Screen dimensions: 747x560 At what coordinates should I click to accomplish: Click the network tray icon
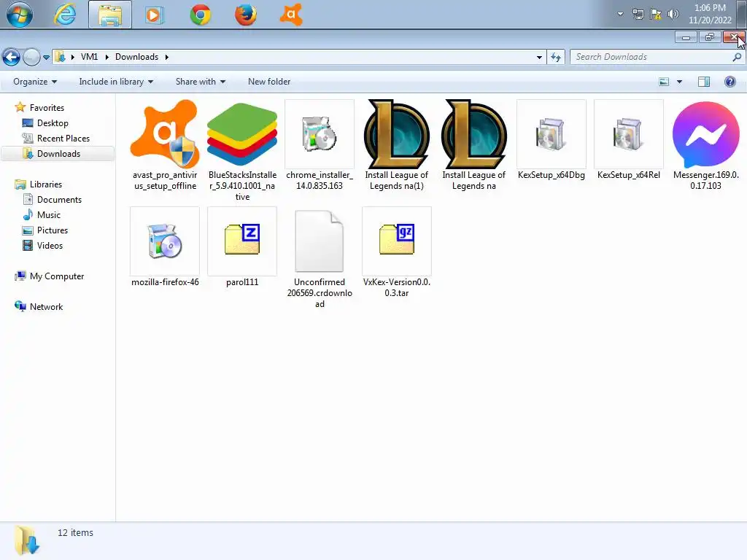pyautogui.click(x=638, y=14)
